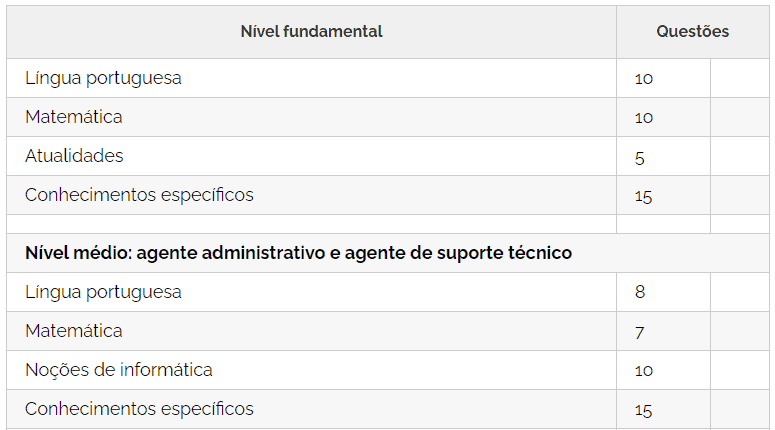Click the Nível fundamental header cell
775x430 pixels.
311,32
